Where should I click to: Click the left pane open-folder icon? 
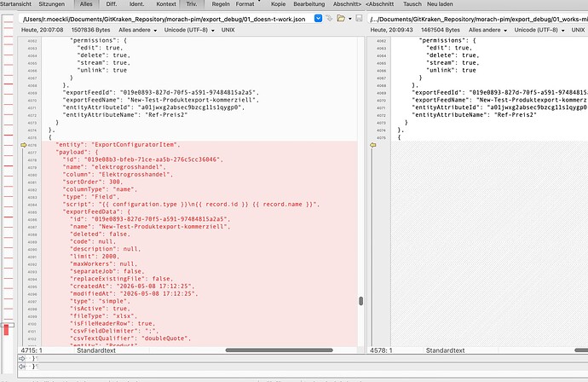coord(341,18)
